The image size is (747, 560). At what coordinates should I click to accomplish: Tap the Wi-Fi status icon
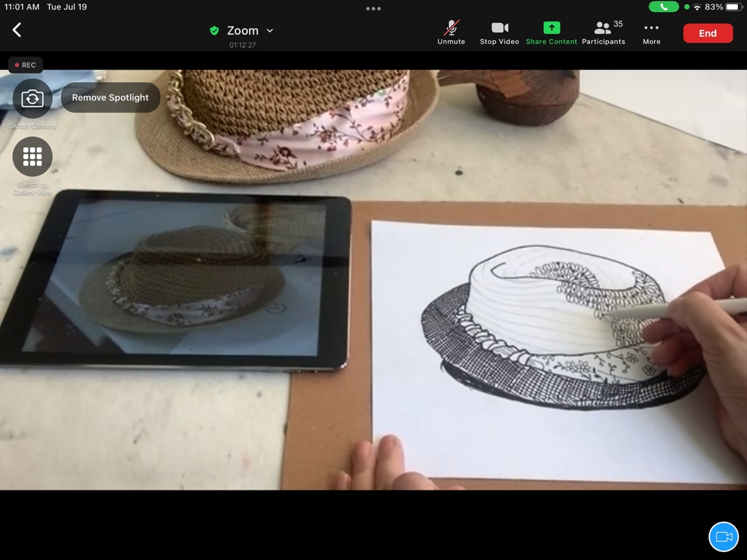(697, 7)
